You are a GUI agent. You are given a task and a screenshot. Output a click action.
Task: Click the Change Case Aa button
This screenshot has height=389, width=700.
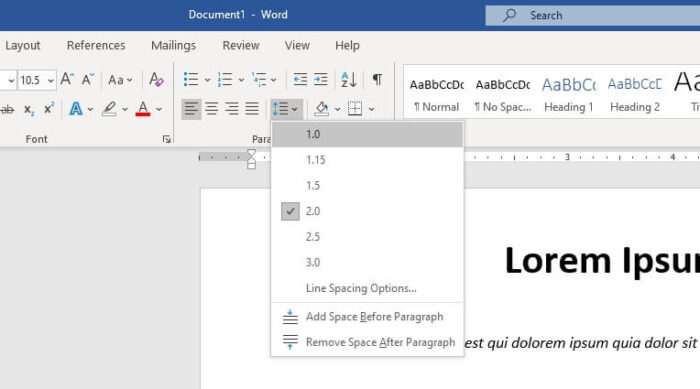coord(120,80)
